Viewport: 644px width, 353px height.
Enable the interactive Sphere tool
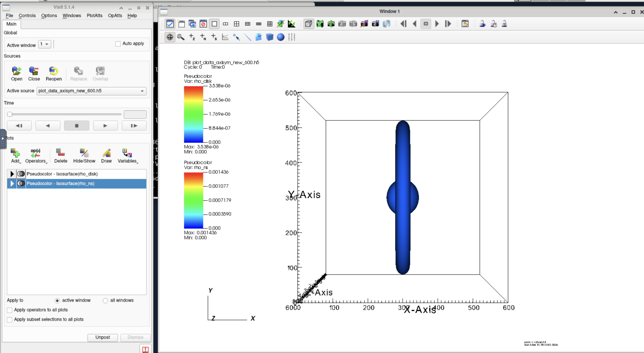point(280,37)
